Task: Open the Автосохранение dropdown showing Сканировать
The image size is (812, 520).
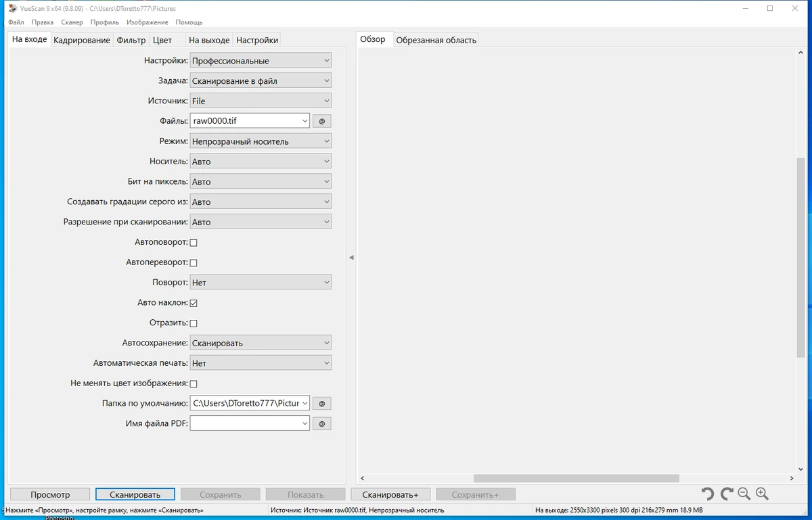Action: click(x=261, y=343)
